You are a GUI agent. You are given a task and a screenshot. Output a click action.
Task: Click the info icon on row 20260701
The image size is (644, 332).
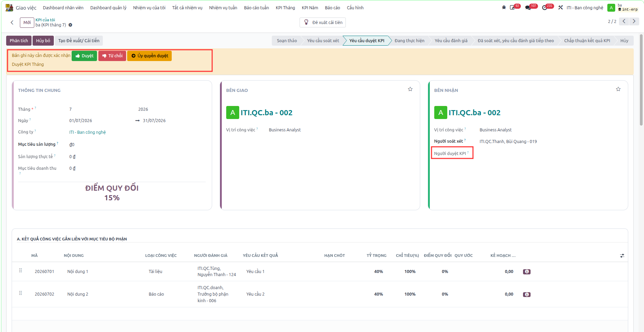click(x=527, y=272)
